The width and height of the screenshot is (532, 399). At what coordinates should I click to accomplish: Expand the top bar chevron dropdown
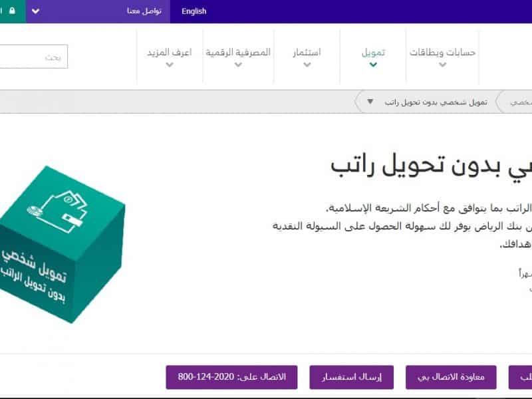(x=36, y=11)
